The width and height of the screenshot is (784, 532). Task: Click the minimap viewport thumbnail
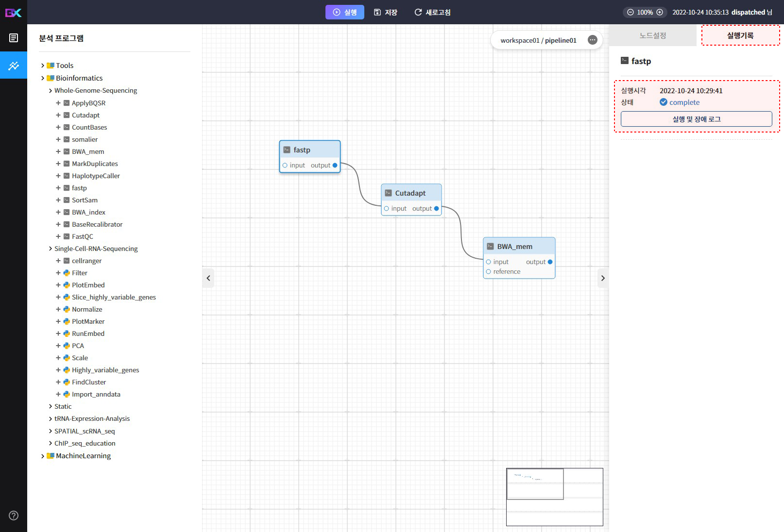point(535,484)
